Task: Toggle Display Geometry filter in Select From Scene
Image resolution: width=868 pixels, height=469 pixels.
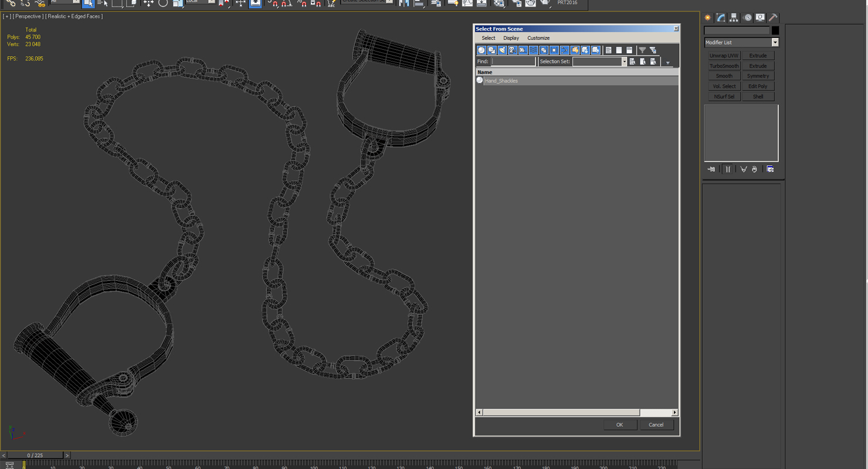Action: (482, 50)
